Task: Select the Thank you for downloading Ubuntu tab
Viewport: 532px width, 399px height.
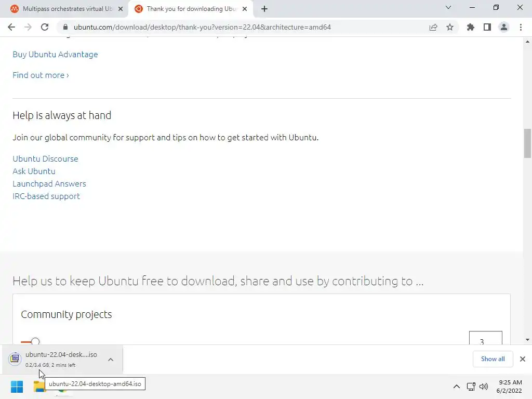Action: pyautogui.click(x=190, y=9)
